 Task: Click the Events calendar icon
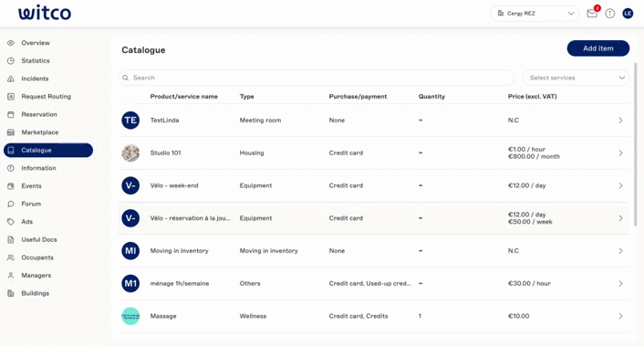click(x=11, y=186)
